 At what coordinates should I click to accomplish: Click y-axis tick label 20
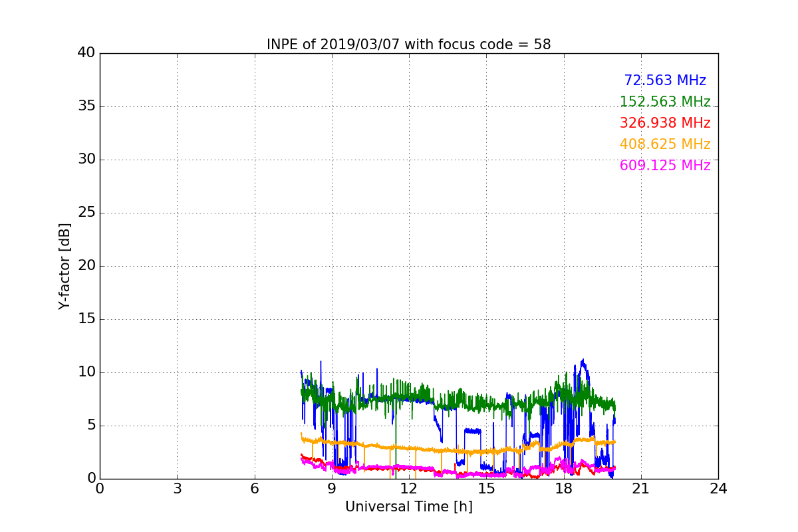[x=86, y=266]
